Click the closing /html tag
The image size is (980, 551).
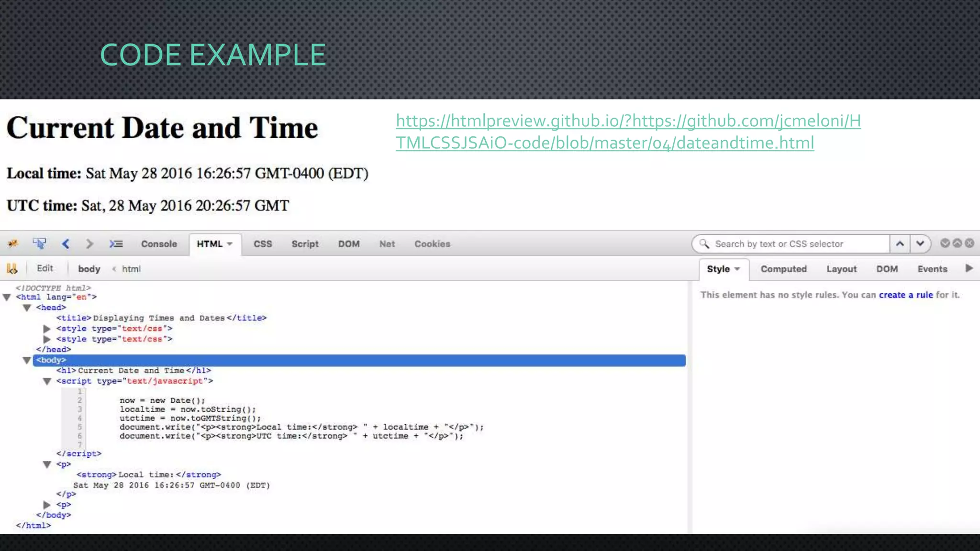[33, 526]
